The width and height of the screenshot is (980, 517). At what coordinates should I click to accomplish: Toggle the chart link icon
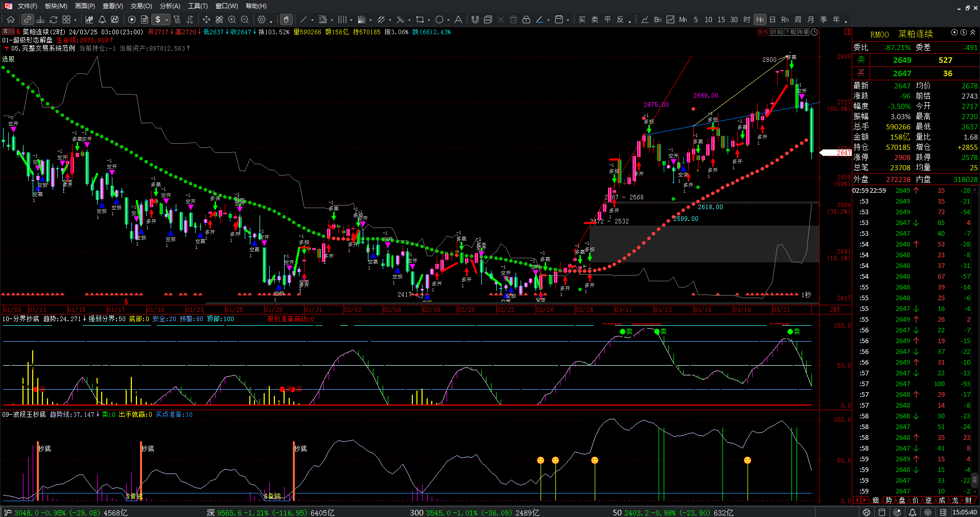(28, 19)
